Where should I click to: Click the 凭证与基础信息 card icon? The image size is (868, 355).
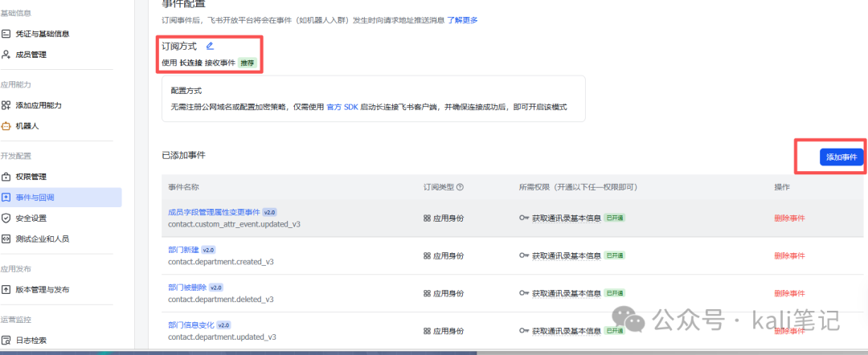[x=6, y=34]
